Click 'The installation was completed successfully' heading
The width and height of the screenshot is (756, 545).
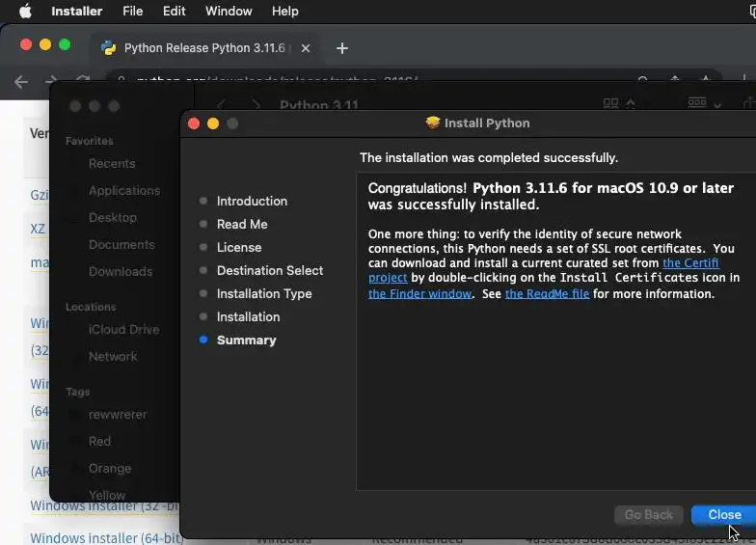coord(489,158)
